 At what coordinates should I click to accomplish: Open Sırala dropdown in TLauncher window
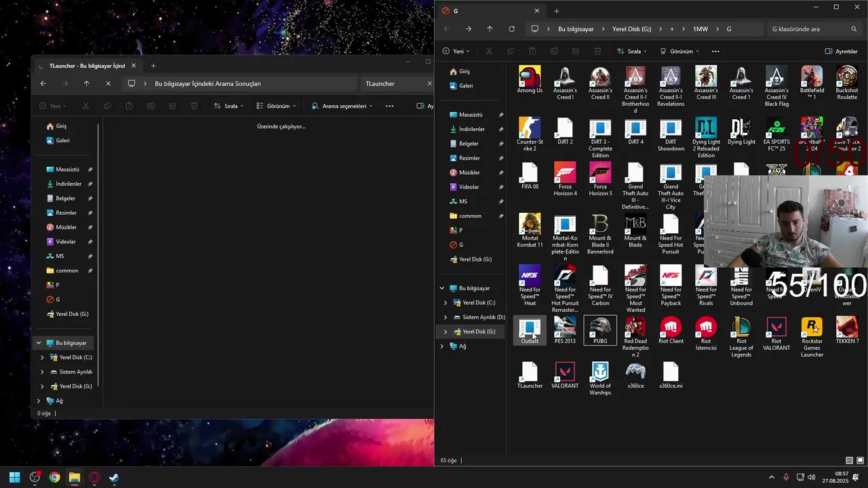(229, 106)
